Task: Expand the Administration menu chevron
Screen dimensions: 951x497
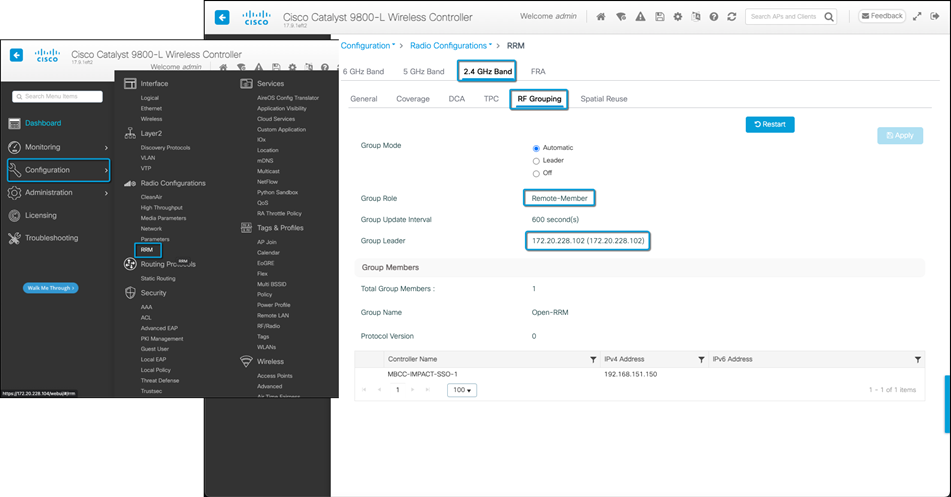Action: (x=106, y=193)
